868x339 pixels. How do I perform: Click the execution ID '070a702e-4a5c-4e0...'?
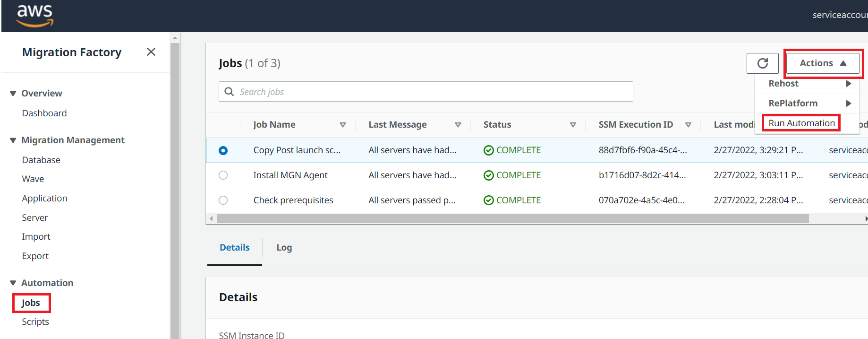(642, 200)
